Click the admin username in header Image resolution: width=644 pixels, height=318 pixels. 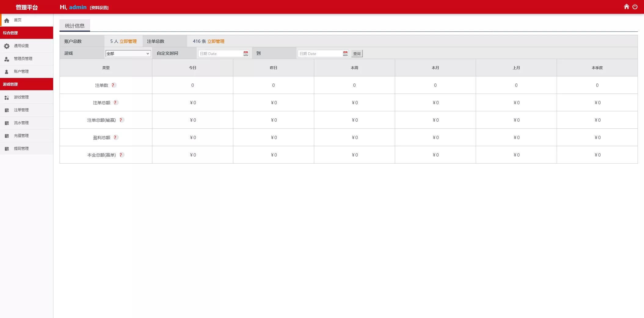[x=78, y=7]
